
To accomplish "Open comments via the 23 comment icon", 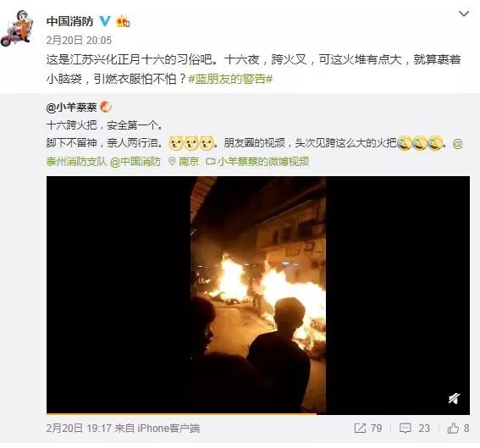I will pyautogui.click(x=415, y=428).
